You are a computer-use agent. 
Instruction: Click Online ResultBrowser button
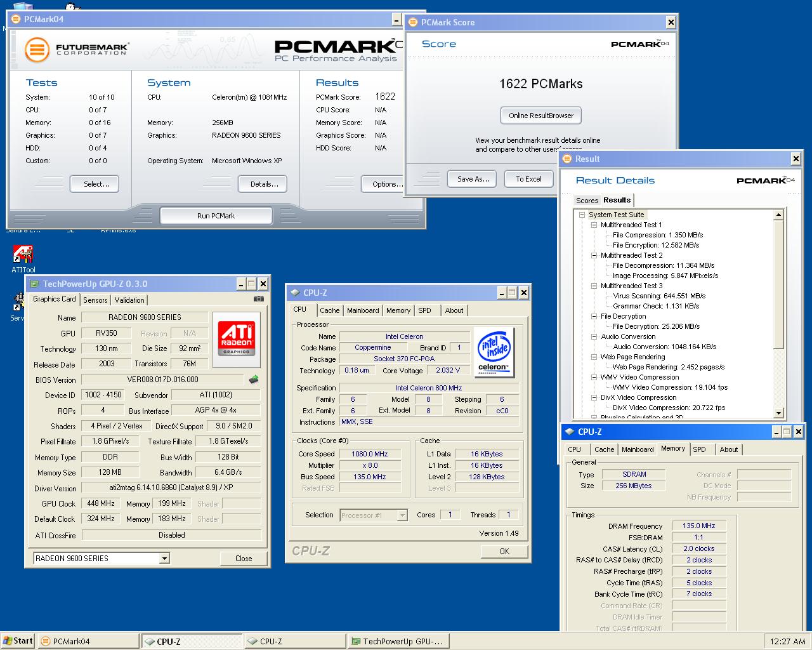[540, 116]
